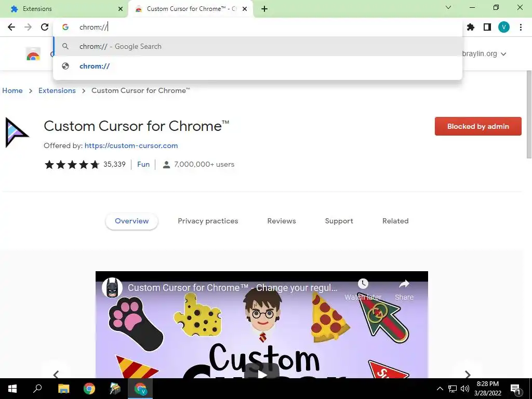Open the video title link
This screenshot has height=399, width=532.
coord(232,288)
